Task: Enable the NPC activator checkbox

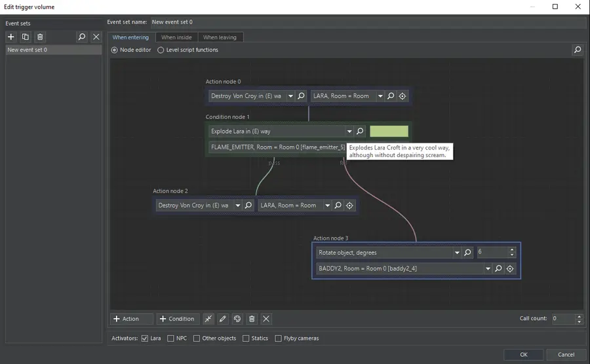Action: pos(171,338)
